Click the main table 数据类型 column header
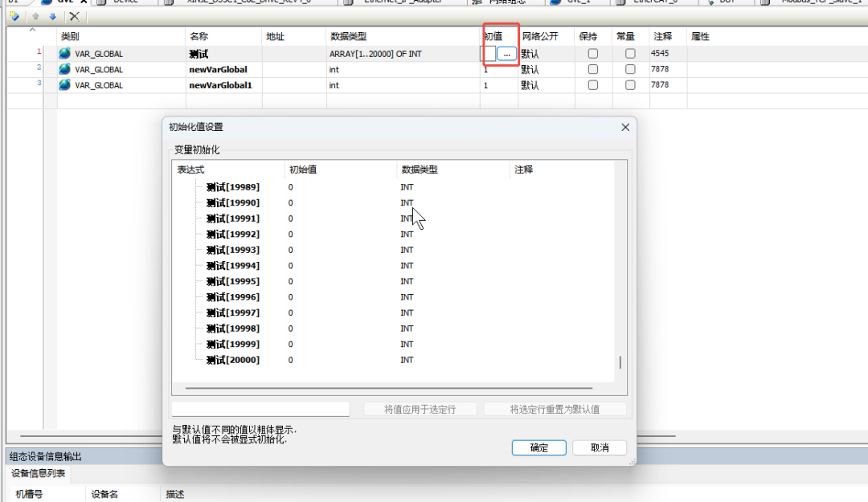The width and height of the screenshot is (868, 502). [348, 36]
